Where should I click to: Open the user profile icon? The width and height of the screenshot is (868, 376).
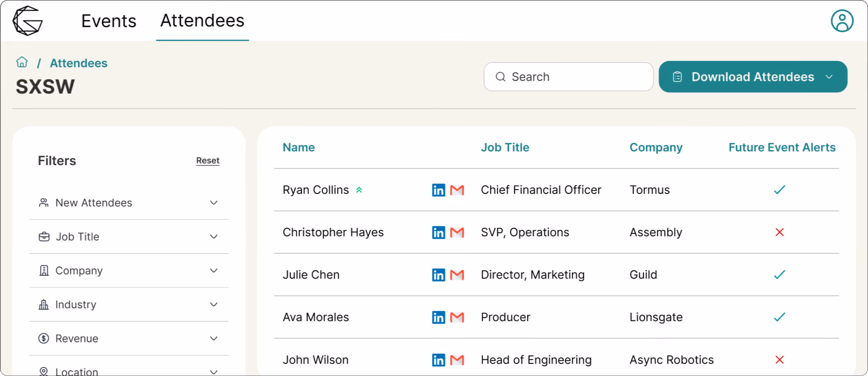pyautogui.click(x=842, y=21)
